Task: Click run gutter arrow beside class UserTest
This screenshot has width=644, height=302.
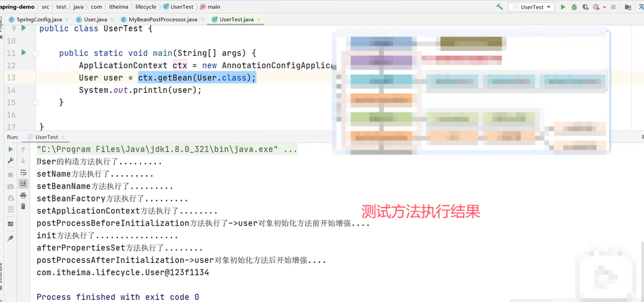Action: click(x=24, y=28)
